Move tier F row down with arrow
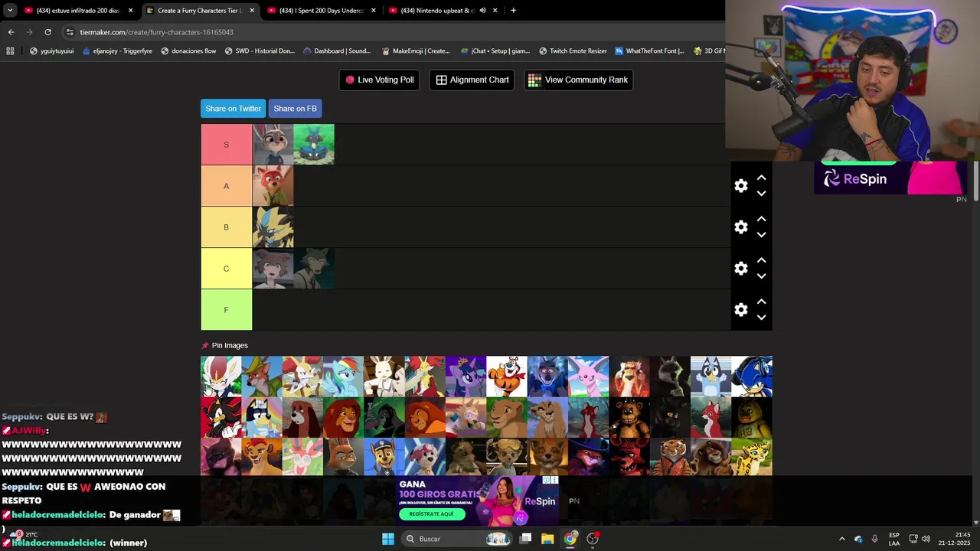The width and height of the screenshot is (980, 551). 761,318
